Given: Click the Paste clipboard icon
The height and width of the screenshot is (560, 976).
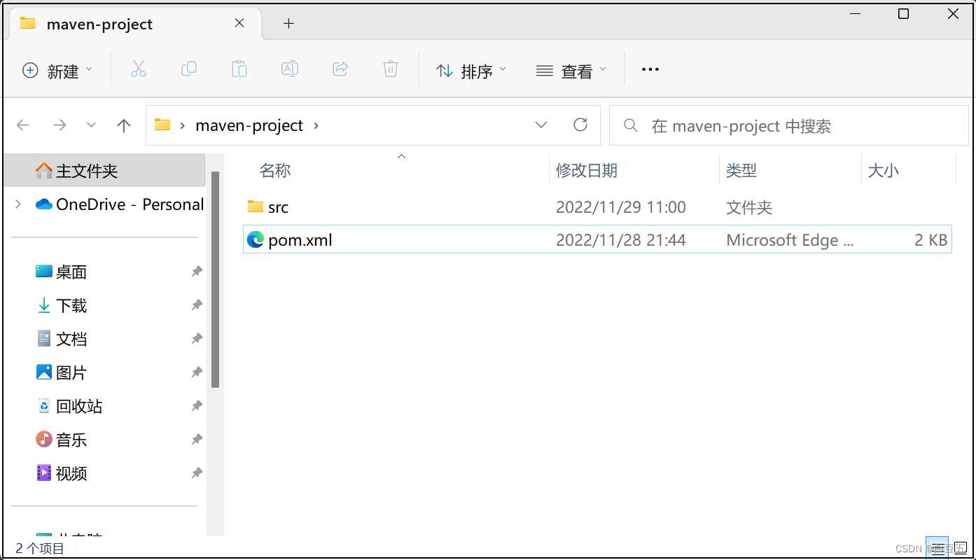Looking at the screenshot, I should click(x=239, y=69).
